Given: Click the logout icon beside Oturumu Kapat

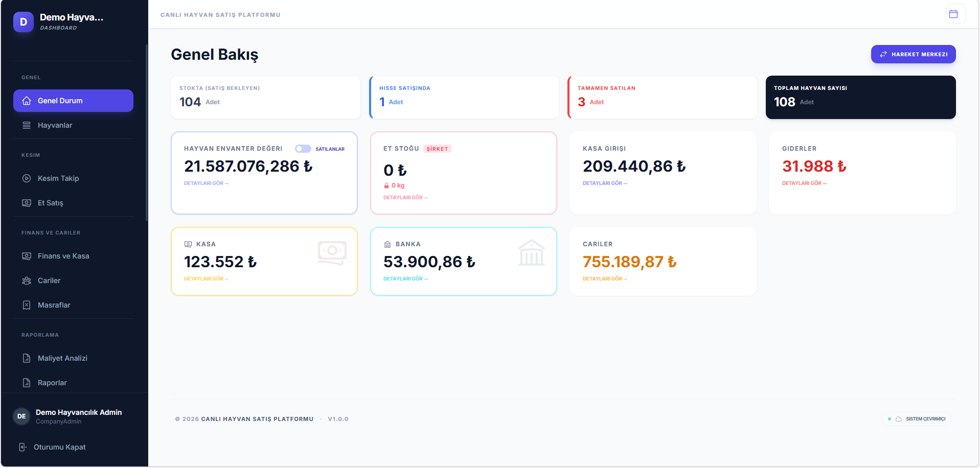Looking at the screenshot, I should click(x=22, y=447).
